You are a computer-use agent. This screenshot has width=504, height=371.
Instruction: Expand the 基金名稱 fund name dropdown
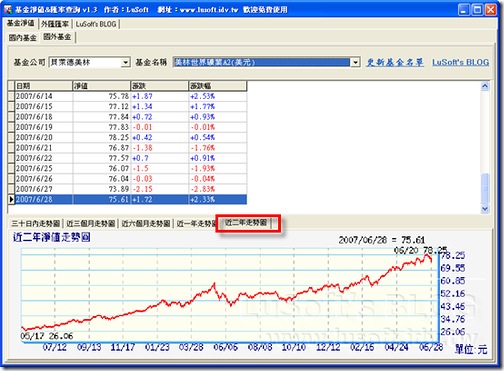coord(355,62)
